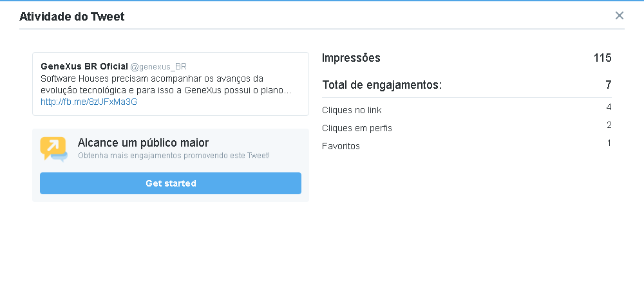The height and width of the screenshot is (292, 644).
Task: Click the Obtenha mais engajamentos subtitle text
Action: (x=174, y=156)
